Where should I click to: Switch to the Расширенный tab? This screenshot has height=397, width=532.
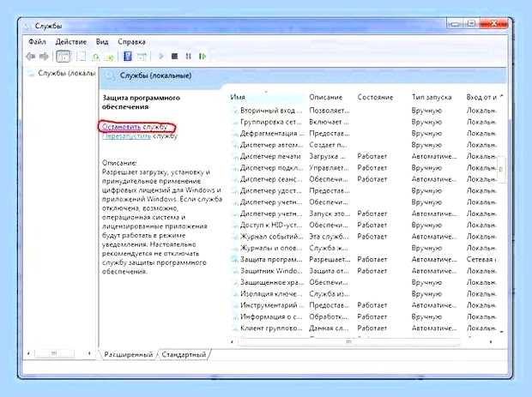128,355
